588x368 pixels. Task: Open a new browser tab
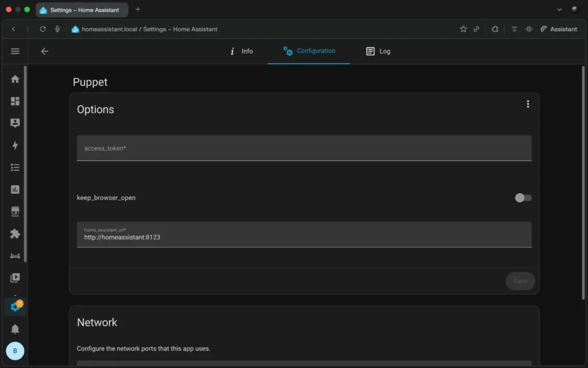pyautogui.click(x=138, y=9)
